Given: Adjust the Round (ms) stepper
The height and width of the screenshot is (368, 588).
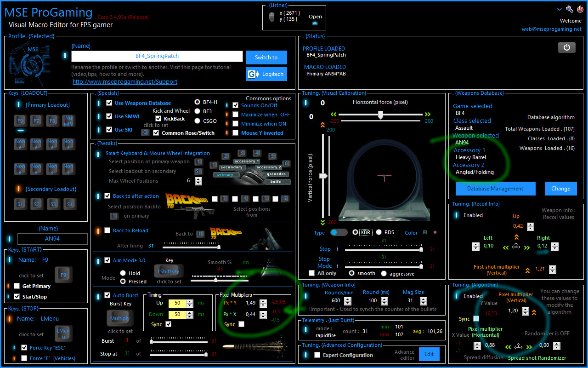Looking at the screenshot, I should pos(385,300).
